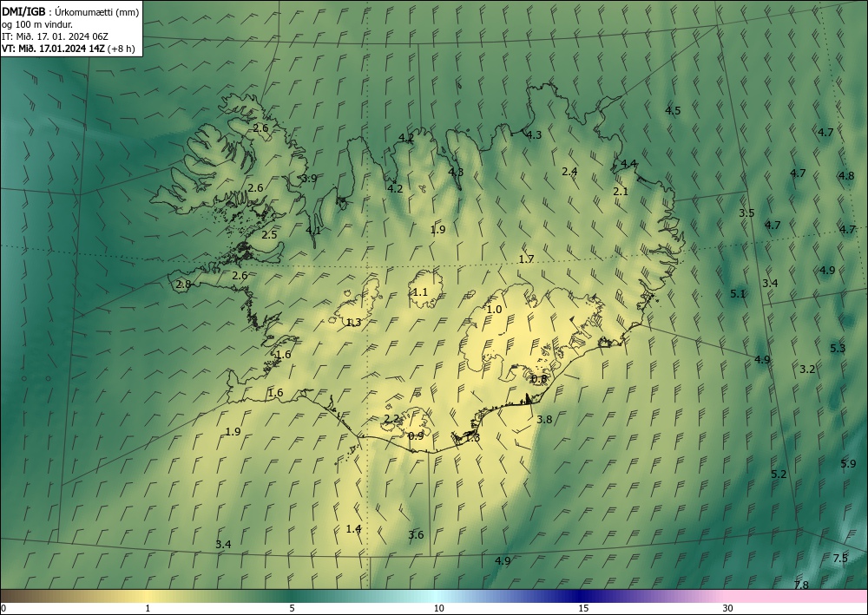868x615 pixels.
Task: Click the map value 4.4
Action: tap(628, 164)
